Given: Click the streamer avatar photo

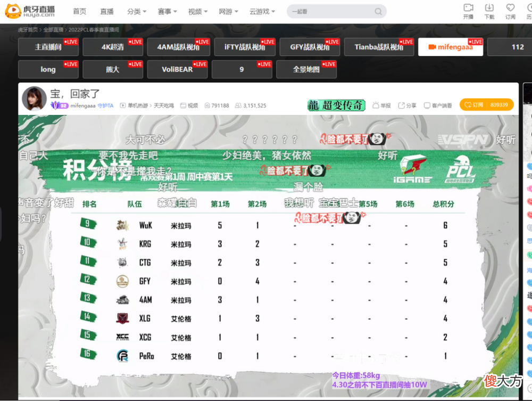Looking at the screenshot, I should pyautogui.click(x=34, y=99).
